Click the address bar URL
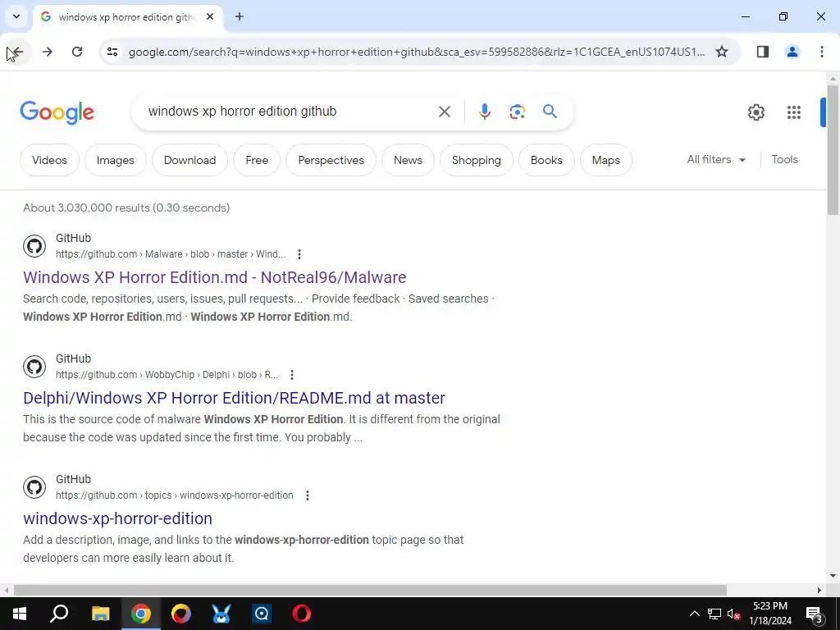Image resolution: width=840 pixels, height=630 pixels. click(x=417, y=52)
